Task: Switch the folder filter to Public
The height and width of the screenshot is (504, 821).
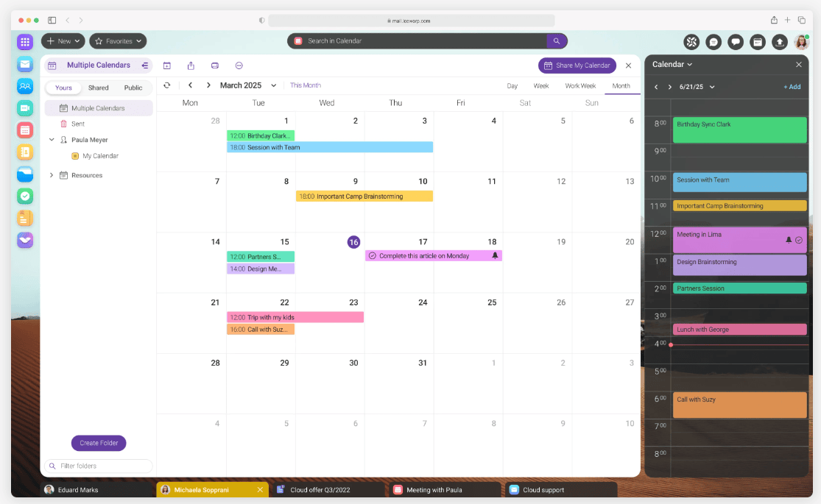Action: coord(133,88)
